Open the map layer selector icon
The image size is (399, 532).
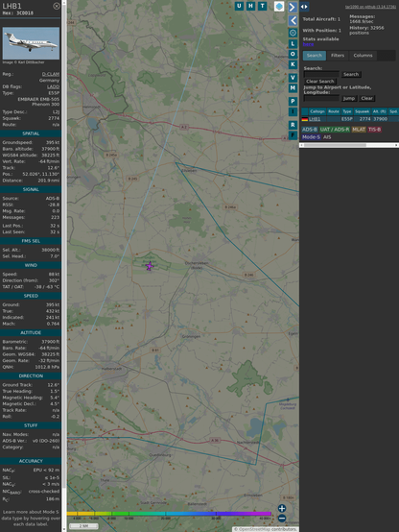pos(279,6)
